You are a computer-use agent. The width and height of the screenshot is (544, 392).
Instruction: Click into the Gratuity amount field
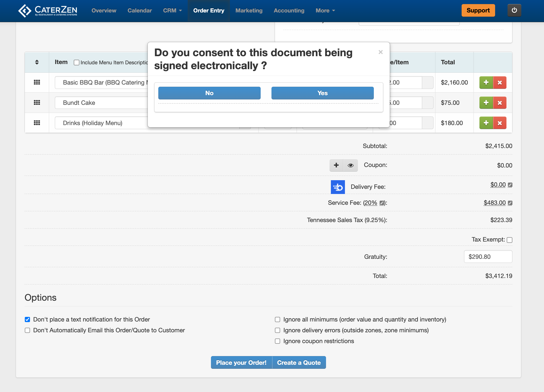coord(488,257)
